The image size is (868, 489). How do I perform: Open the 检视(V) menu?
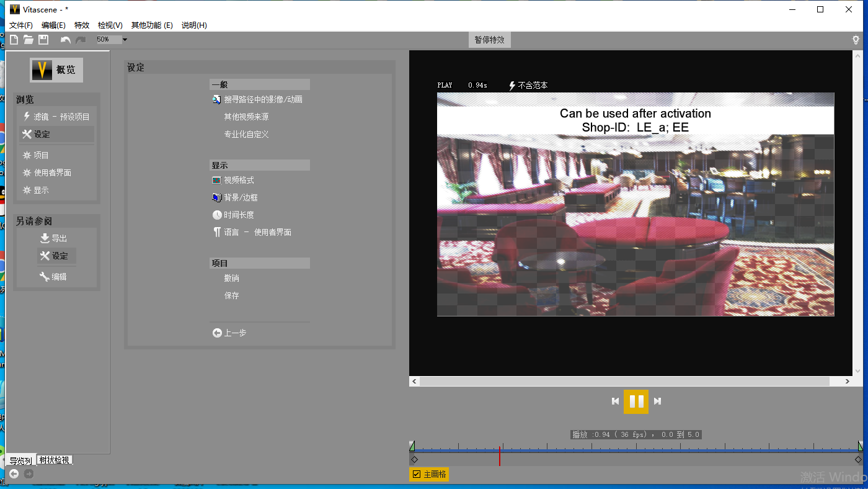pos(110,25)
